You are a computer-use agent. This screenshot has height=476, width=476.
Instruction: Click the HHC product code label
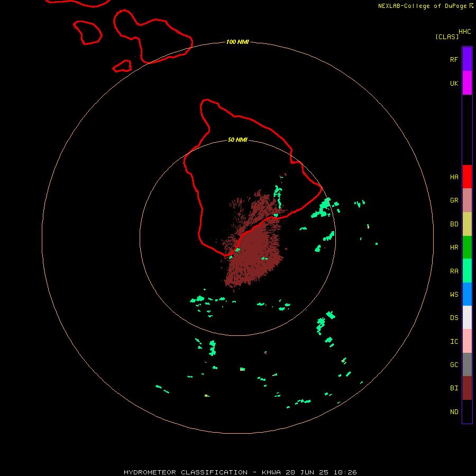464,32
